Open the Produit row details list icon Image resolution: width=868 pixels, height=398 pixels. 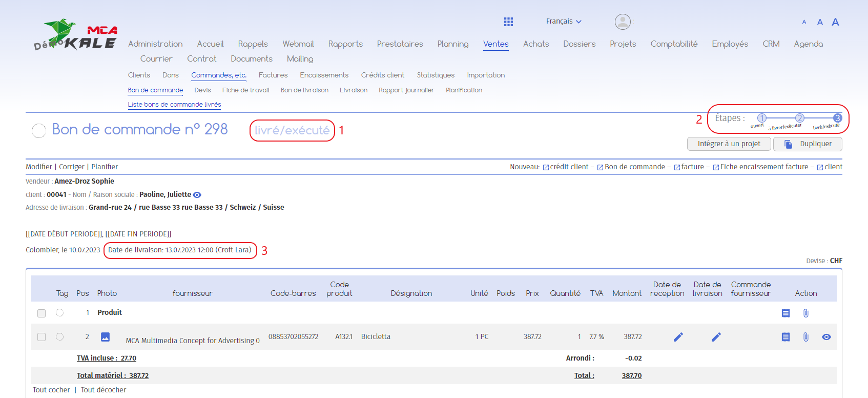click(786, 313)
